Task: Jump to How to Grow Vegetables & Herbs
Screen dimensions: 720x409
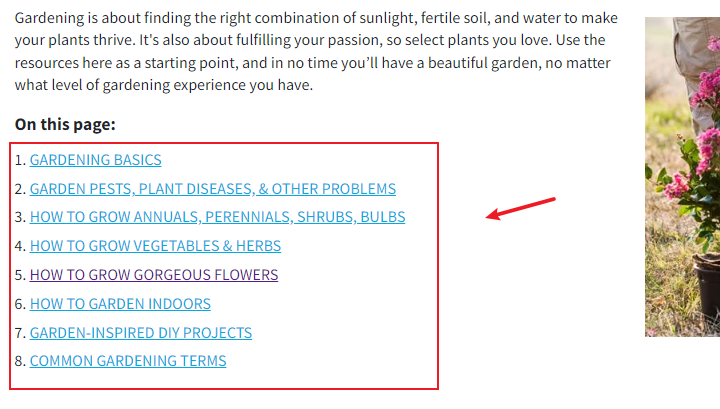Action: coord(155,246)
